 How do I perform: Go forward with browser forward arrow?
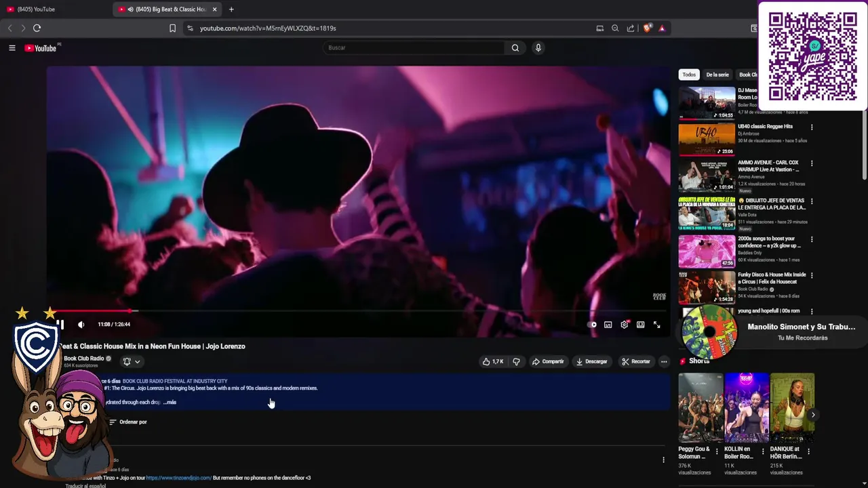23,28
